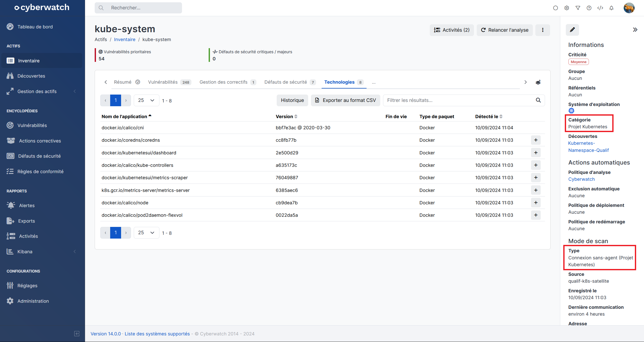644x342 pixels.
Task: Click the layers stack icon beside the tabs
Action: coord(538,82)
